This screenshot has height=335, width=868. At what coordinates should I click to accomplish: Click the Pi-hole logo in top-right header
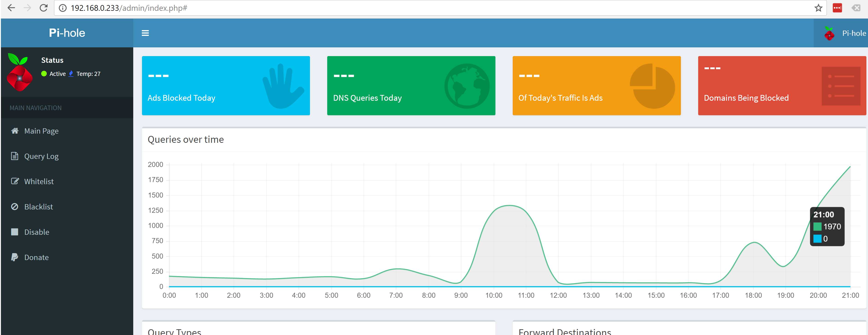(829, 33)
